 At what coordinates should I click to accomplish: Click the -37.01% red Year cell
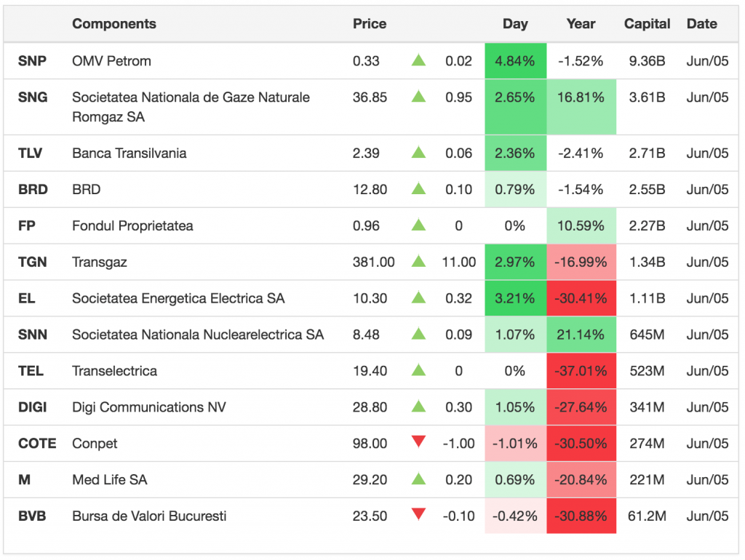(581, 371)
